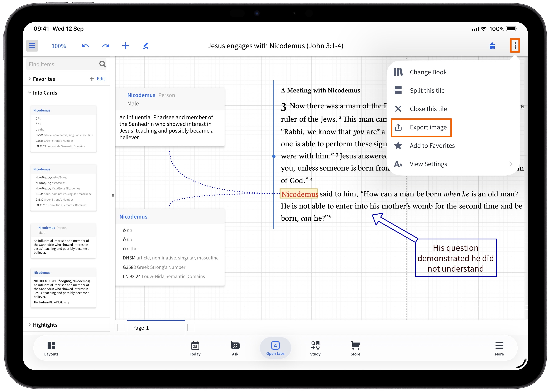Tap the Edit link in Favorites
The image size is (551, 392).
pos(101,79)
